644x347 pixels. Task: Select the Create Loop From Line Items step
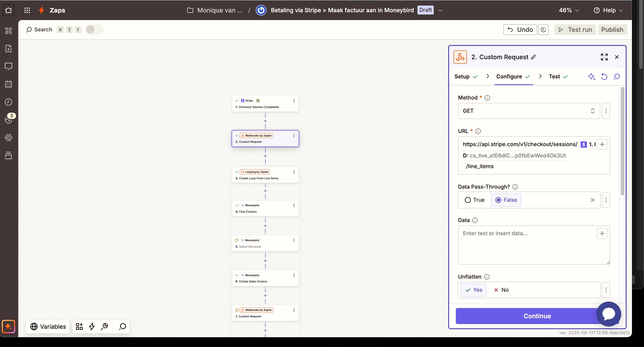(x=265, y=175)
